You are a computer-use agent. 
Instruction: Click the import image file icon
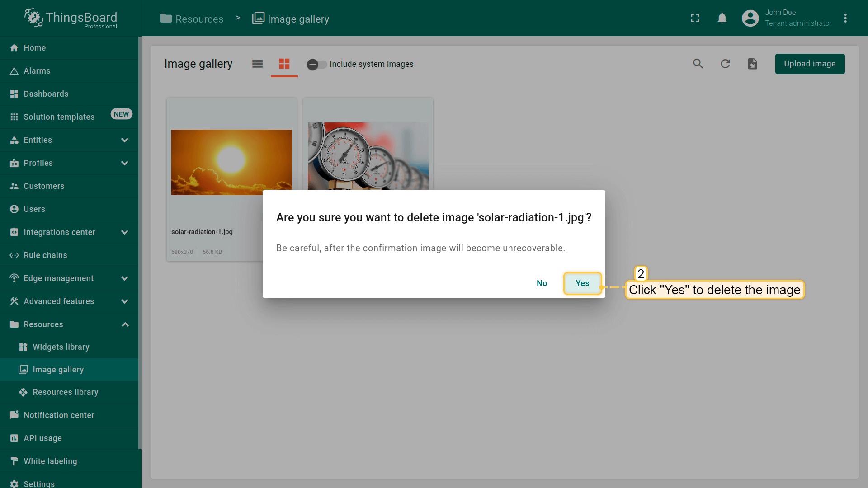point(752,64)
